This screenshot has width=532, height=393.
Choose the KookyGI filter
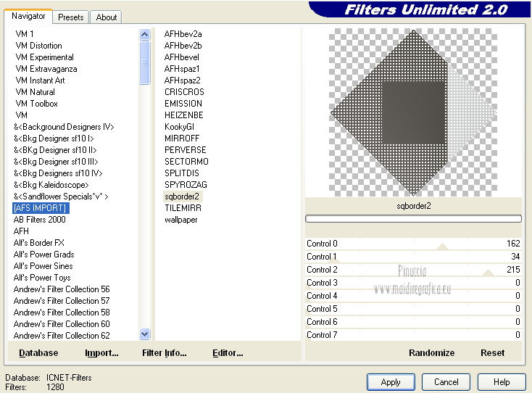tap(179, 127)
